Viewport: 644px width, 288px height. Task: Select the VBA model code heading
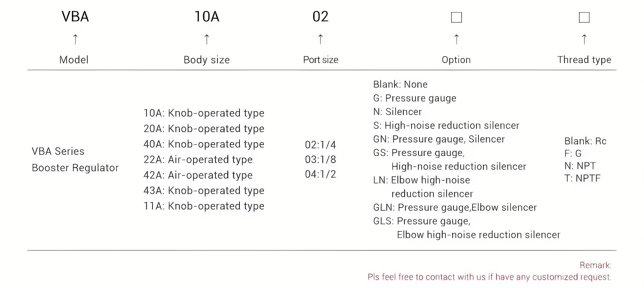(x=75, y=17)
